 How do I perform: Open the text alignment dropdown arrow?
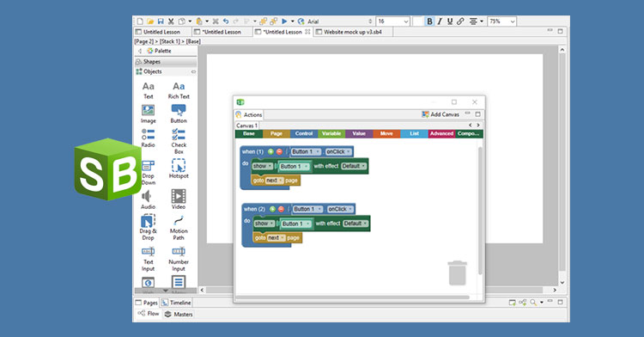pos(482,21)
